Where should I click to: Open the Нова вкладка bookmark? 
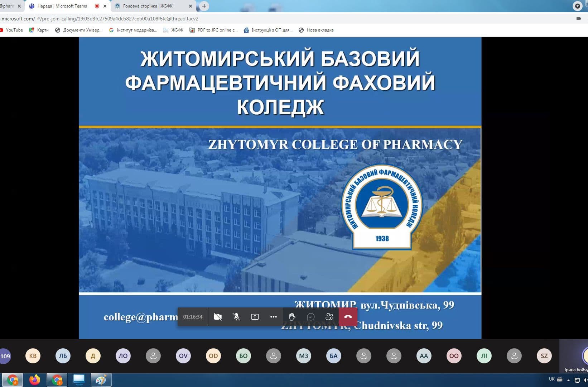click(x=316, y=30)
